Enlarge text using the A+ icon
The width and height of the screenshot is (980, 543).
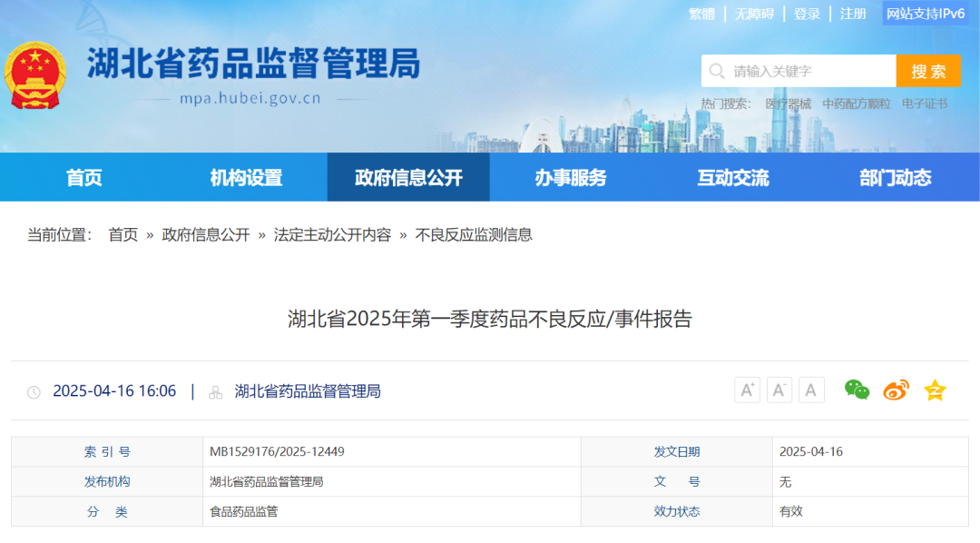click(x=747, y=389)
